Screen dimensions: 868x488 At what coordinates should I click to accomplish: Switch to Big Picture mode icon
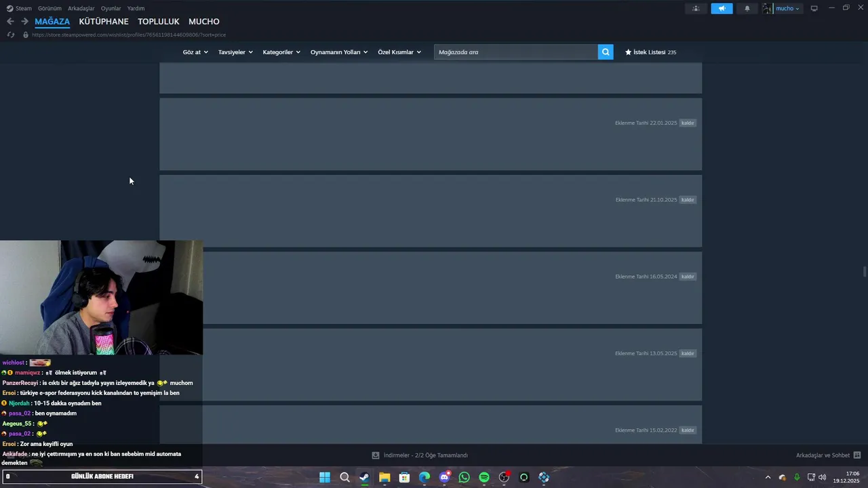[814, 8]
